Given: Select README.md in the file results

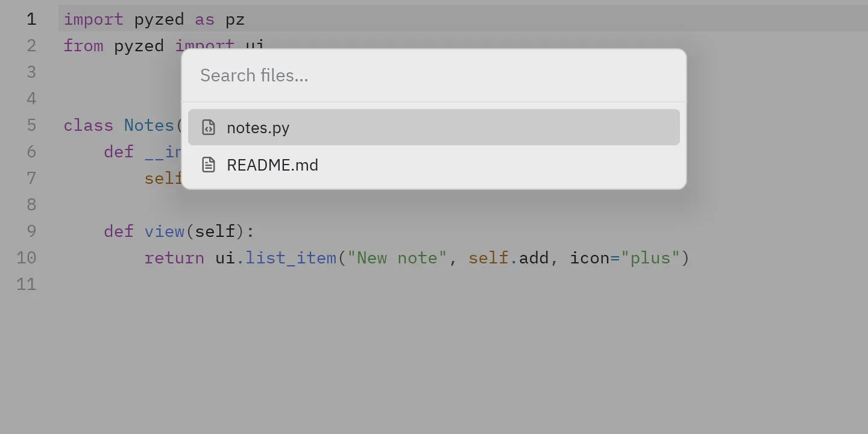Looking at the screenshot, I should click(x=434, y=165).
